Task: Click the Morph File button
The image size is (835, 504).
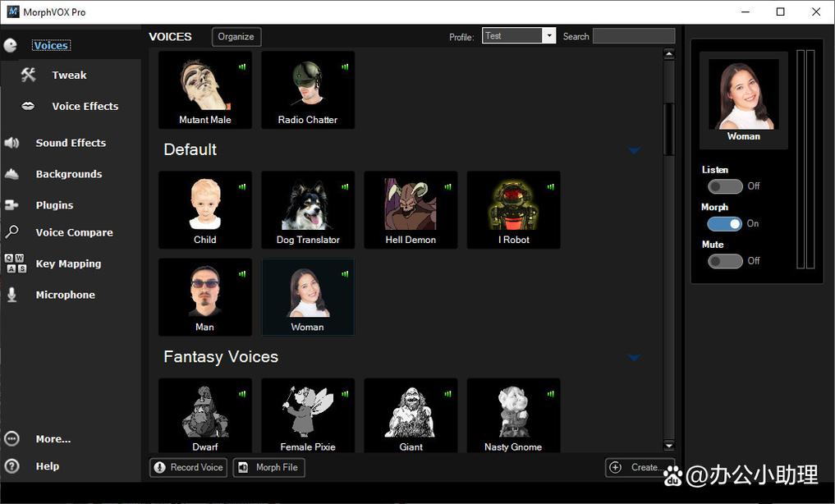Action: point(269,467)
